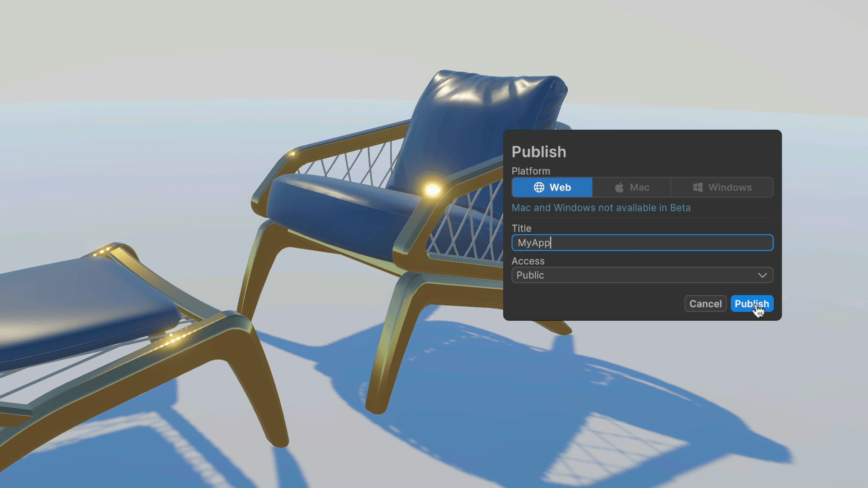Screen dimensions: 868x488
Task: Click the Access dropdown chevron
Action: click(x=763, y=275)
